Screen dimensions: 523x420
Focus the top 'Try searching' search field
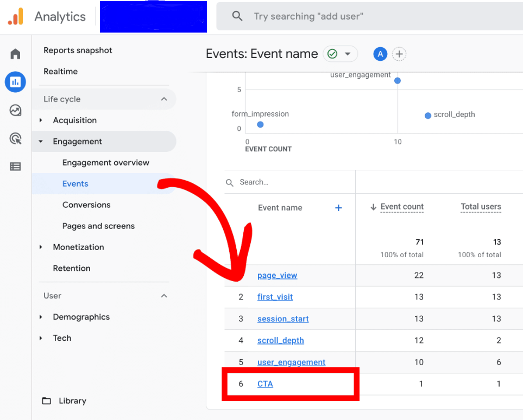click(369, 16)
